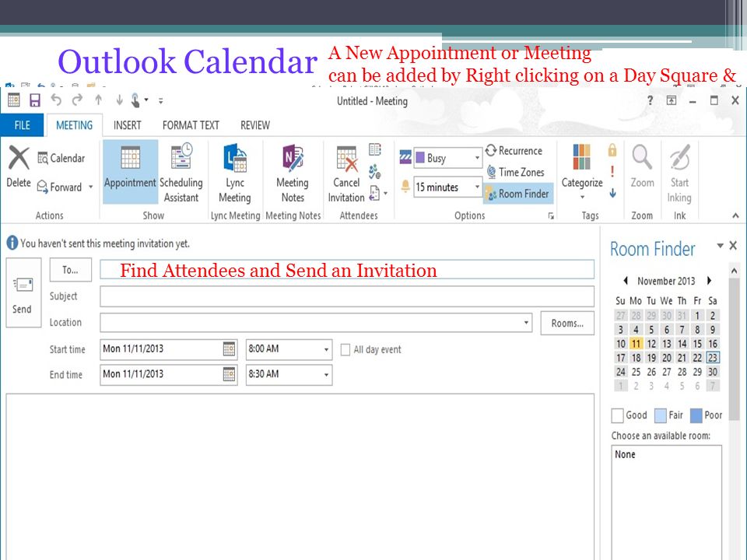Screen dimensions: 747x560
Task: Open Options group dialog launcher
Action: coord(551,216)
